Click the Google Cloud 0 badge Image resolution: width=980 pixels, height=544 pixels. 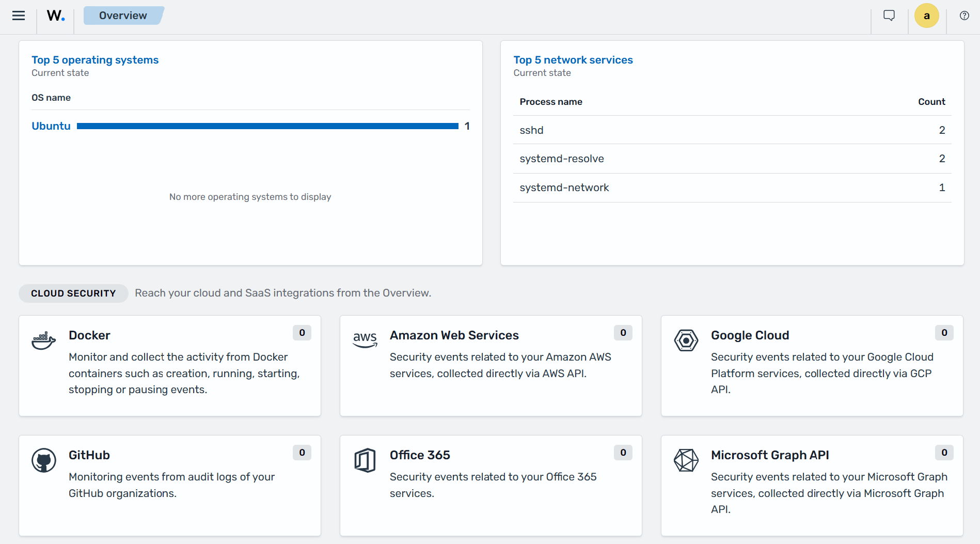[x=944, y=333]
